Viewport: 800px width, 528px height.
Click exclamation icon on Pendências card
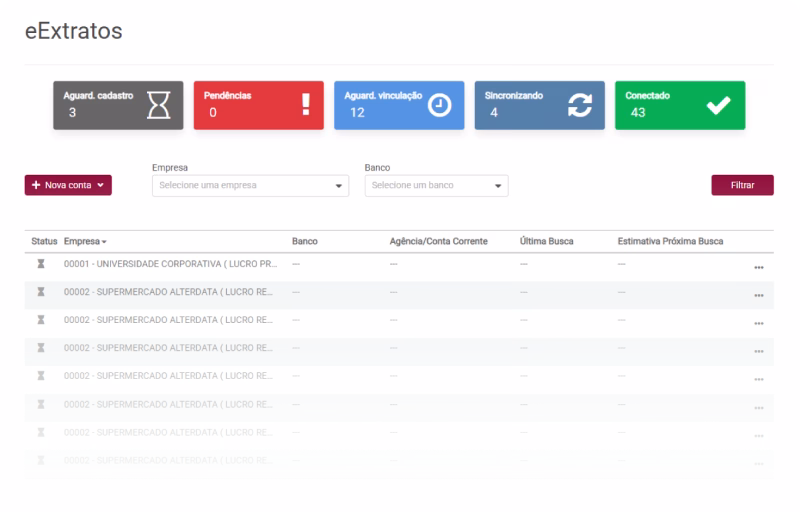click(x=307, y=106)
